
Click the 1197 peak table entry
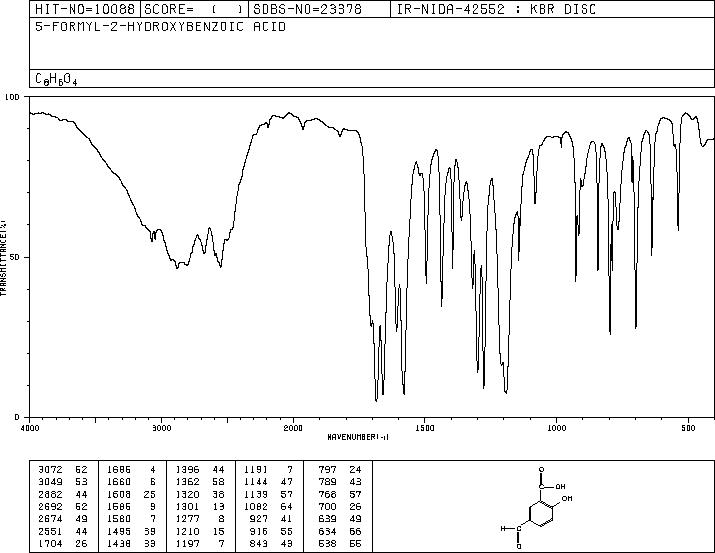coord(200,544)
